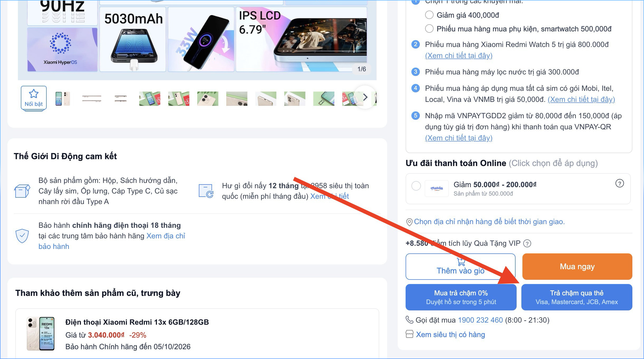
Task: Switch to the Nổi bật thumbnail tab
Action: [x=34, y=98]
